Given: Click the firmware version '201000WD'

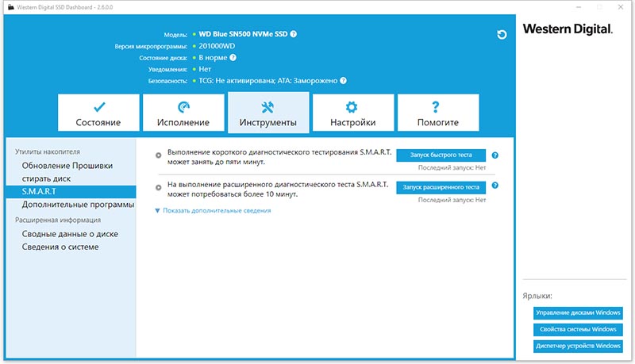Looking at the screenshot, I should pos(217,46).
